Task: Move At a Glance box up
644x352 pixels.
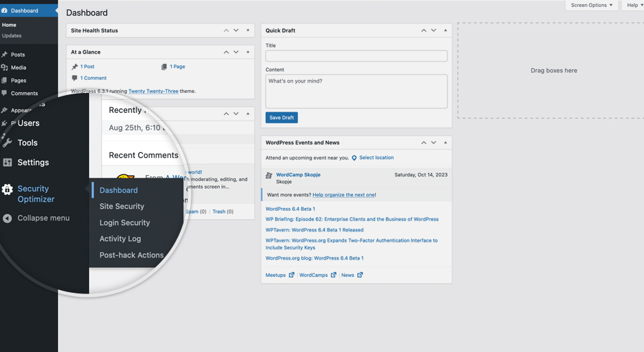Action: pos(226,52)
